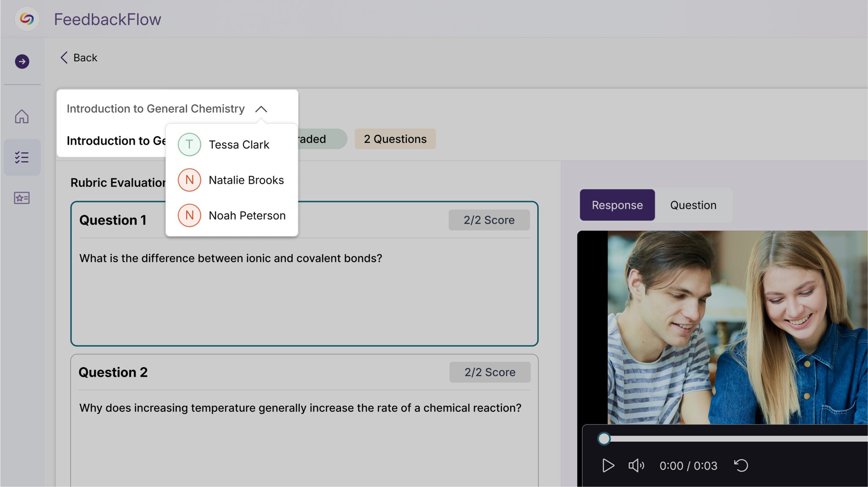868x487 pixels.
Task: Click the FeedbackFlow logo icon
Action: (x=27, y=19)
